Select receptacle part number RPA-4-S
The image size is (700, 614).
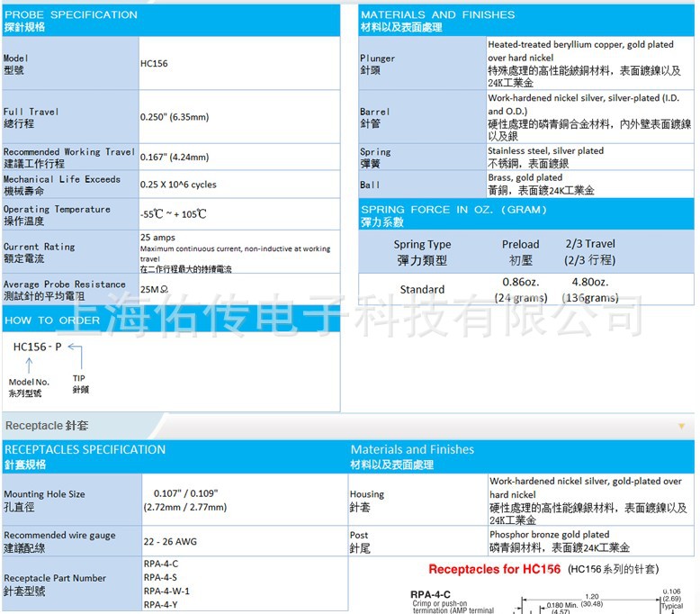tap(160, 577)
